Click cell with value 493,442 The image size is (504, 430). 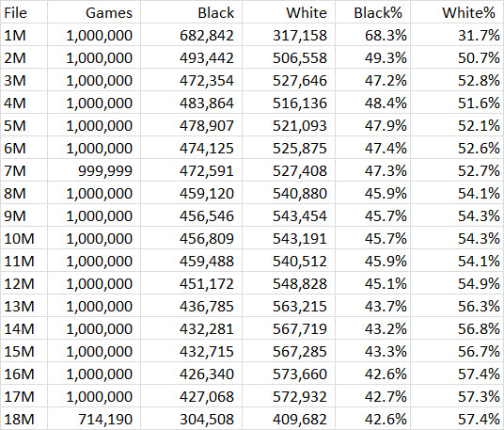[191, 57]
